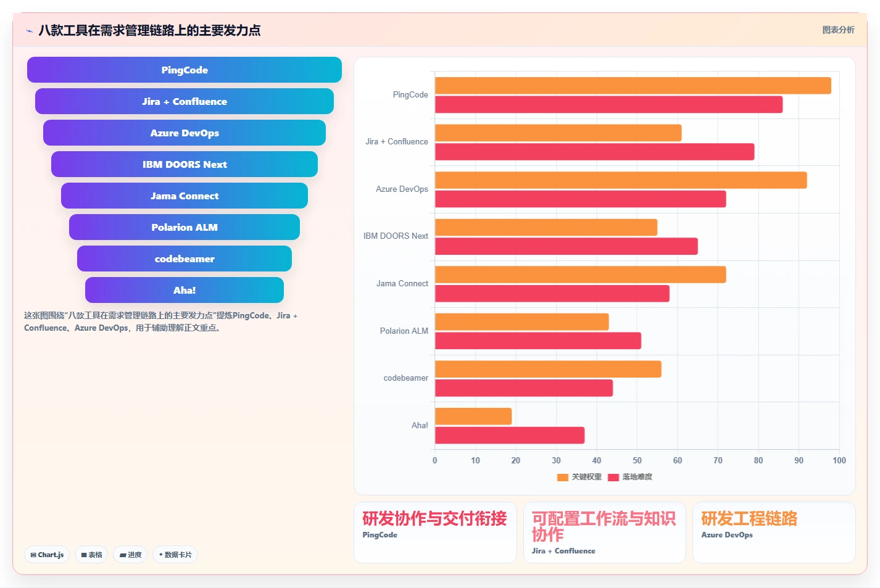Click the Azure DevOps y-axis label
This screenshot has height=588, width=880.
point(402,189)
